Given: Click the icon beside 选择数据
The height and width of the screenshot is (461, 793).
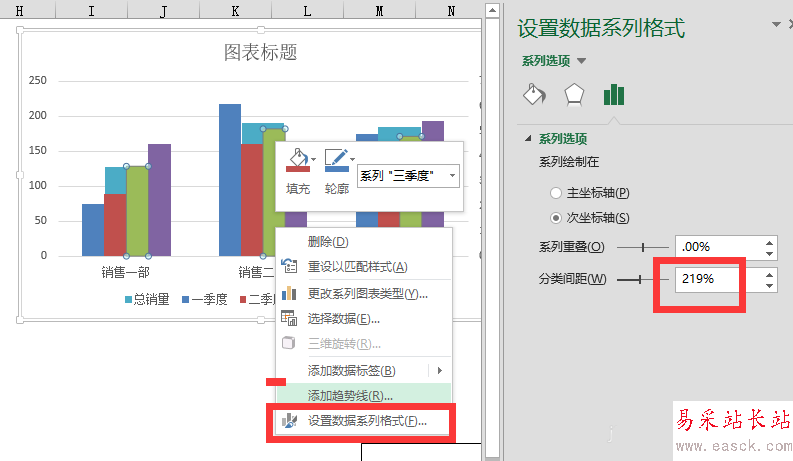Looking at the screenshot, I should [289, 318].
